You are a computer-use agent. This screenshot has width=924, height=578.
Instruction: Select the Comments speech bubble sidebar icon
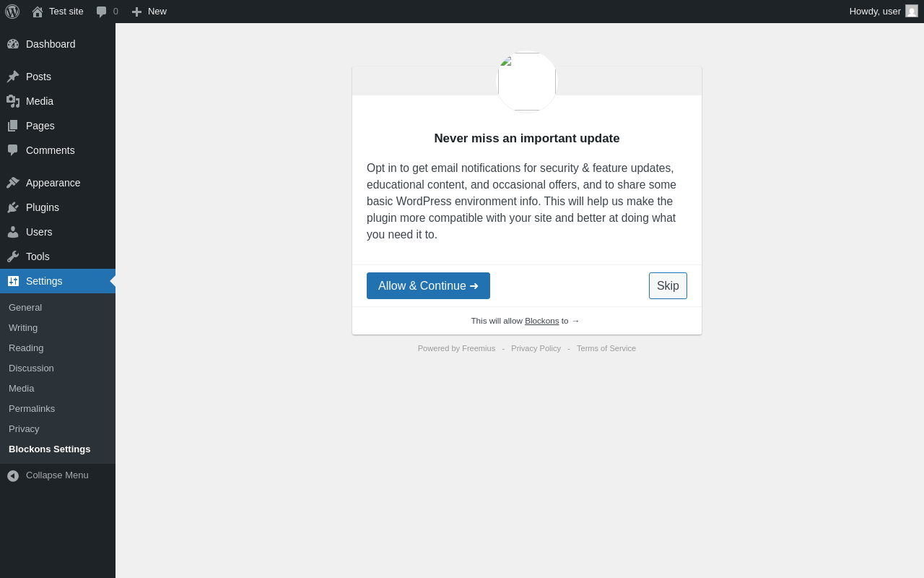click(x=13, y=150)
